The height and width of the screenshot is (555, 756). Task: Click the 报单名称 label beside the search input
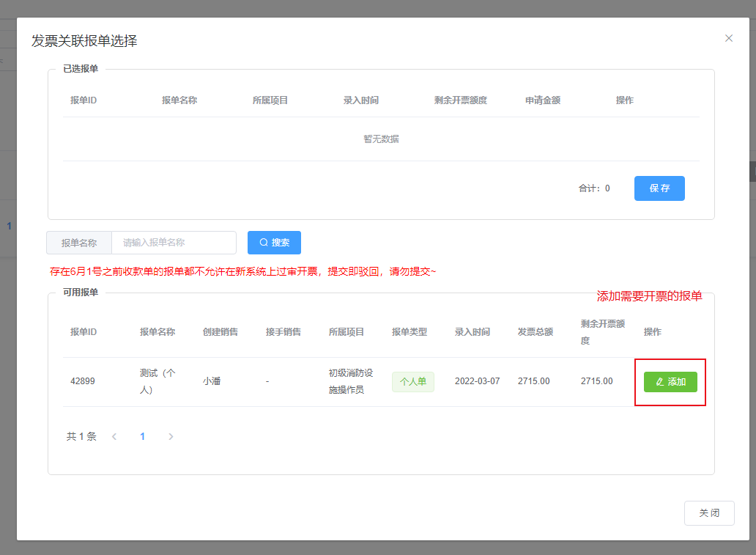tap(79, 243)
